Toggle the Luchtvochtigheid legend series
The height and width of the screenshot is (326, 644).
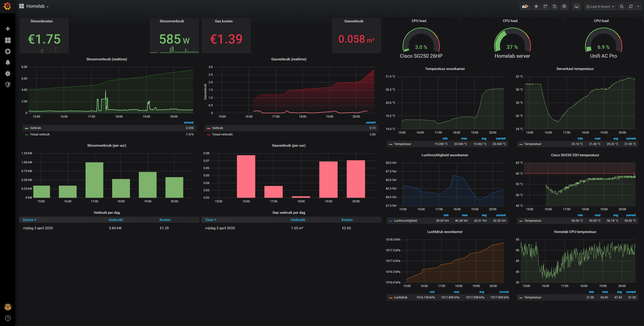click(x=405, y=221)
